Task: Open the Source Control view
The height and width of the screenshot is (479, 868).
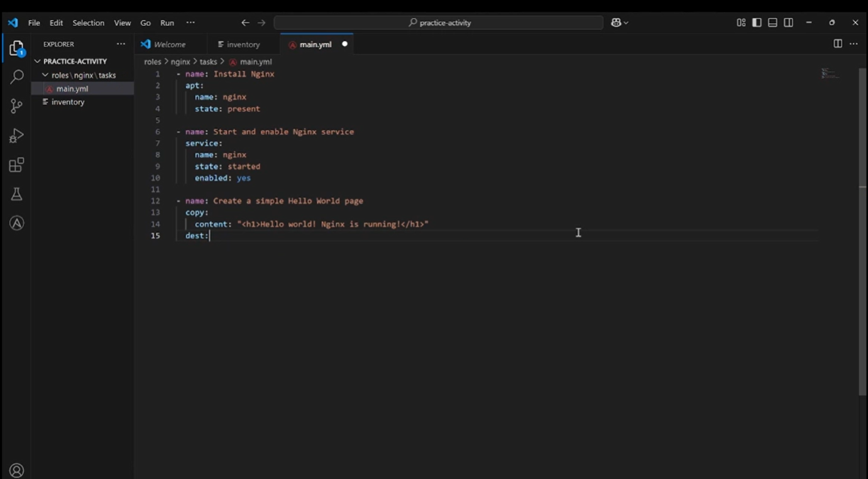Action: [16, 106]
